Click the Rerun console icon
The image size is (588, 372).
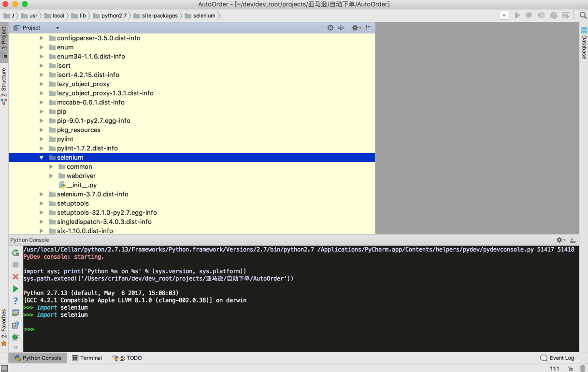[x=15, y=253]
